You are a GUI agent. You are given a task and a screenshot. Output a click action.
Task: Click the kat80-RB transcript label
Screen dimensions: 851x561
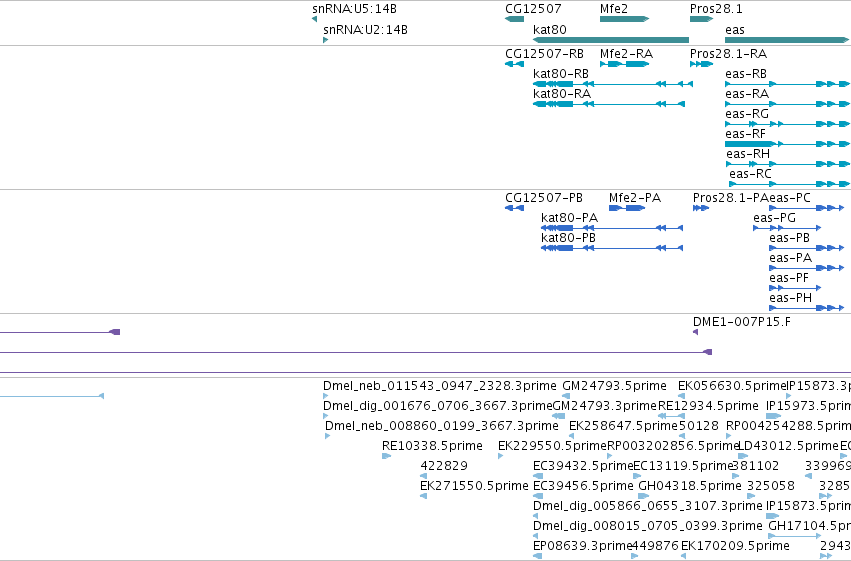pyautogui.click(x=561, y=74)
